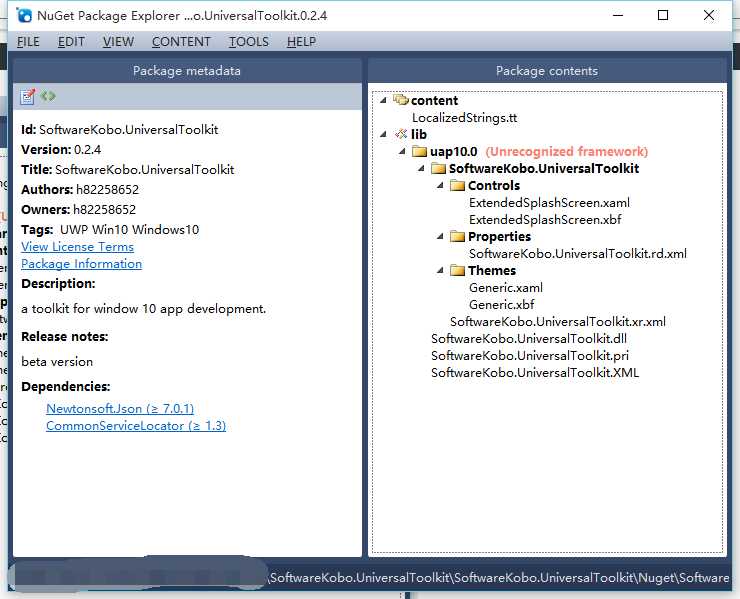This screenshot has height=599, width=740.
Task: Collapse the lib node arrow
Action: tap(384, 135)
